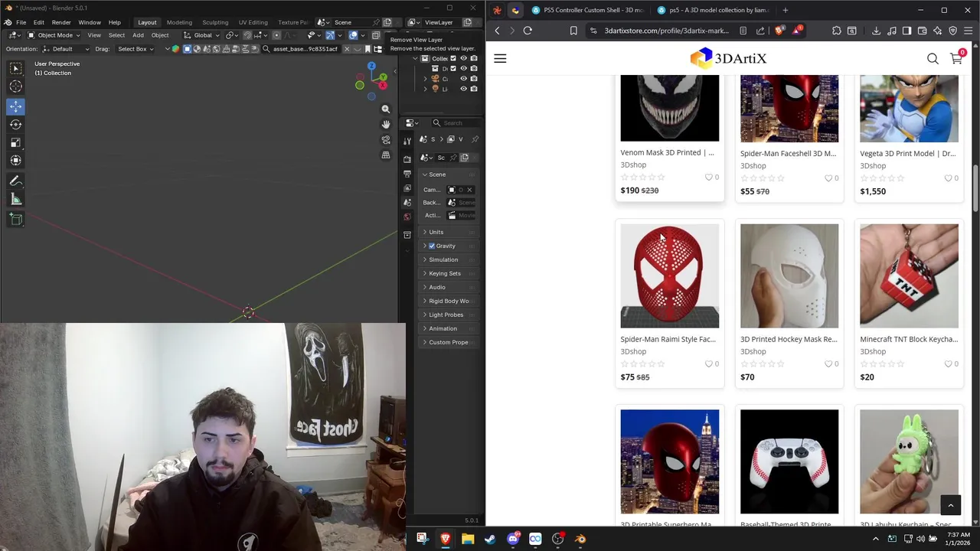The image size is (980, 551).
Task: Toggle the Gravity checkbox
Action: tap(432, 246)
